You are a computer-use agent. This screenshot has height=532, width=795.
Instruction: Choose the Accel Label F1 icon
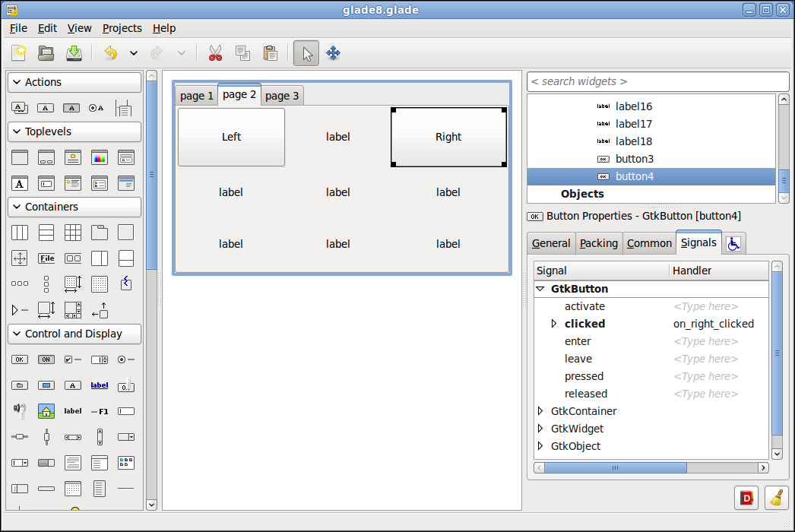[100, 411]
